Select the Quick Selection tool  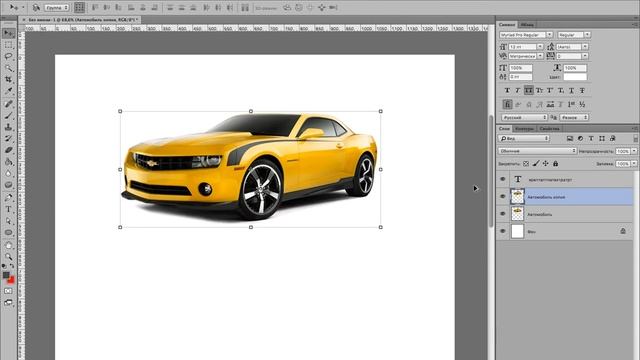coord(9,68)
